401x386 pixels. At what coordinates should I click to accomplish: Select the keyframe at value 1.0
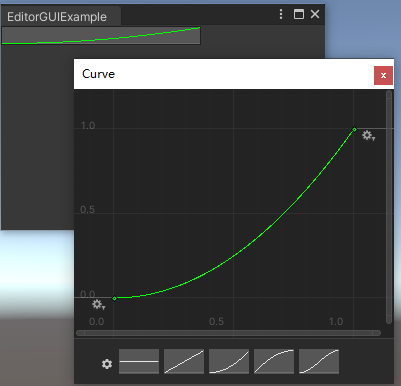tap(355, 129)
